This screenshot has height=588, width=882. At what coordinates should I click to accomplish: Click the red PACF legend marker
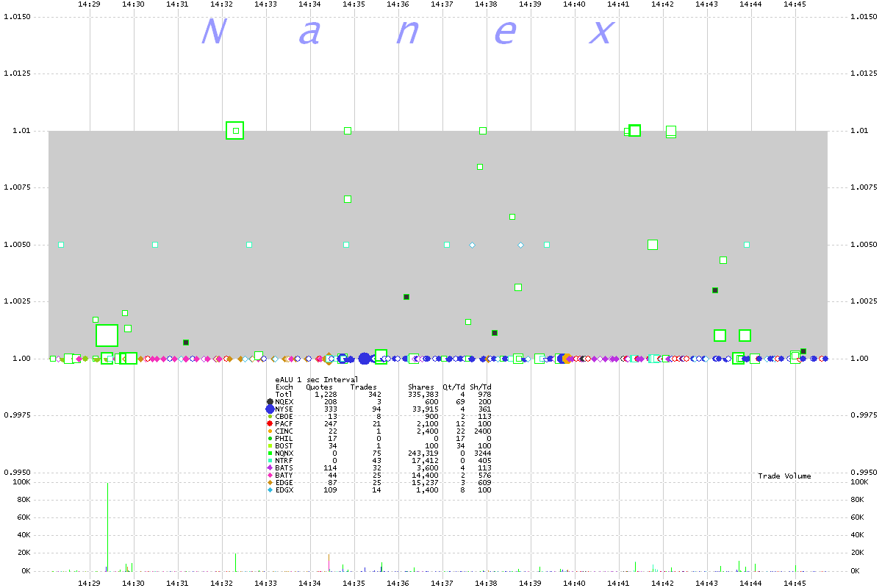(x=270, y=423)
